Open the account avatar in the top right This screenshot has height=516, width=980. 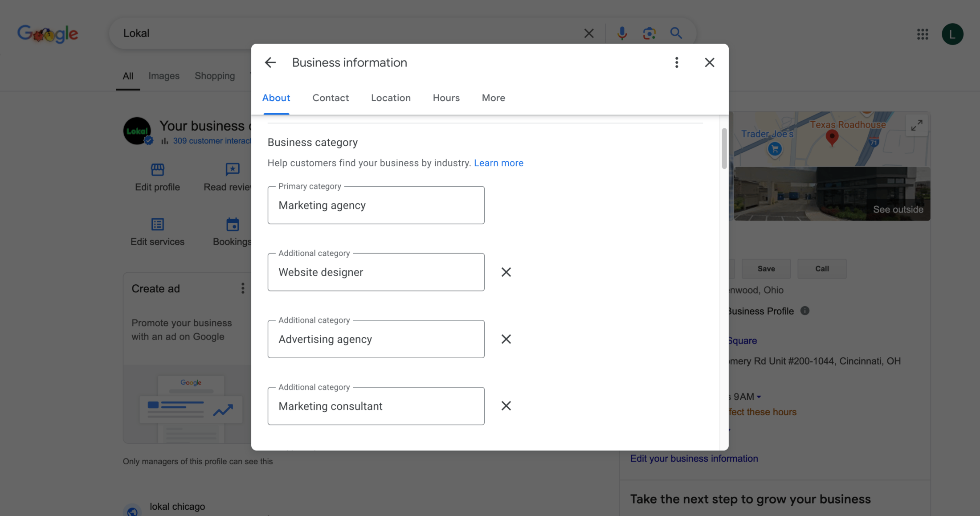click(953, 34)
